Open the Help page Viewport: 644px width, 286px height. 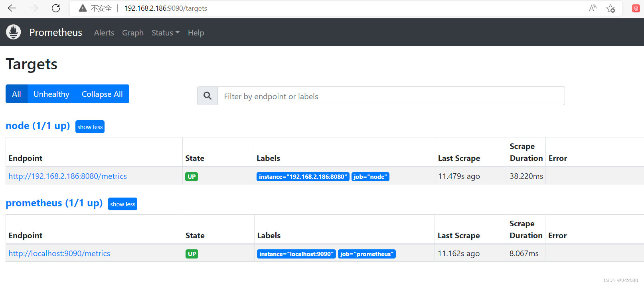[x=196, y=33]
